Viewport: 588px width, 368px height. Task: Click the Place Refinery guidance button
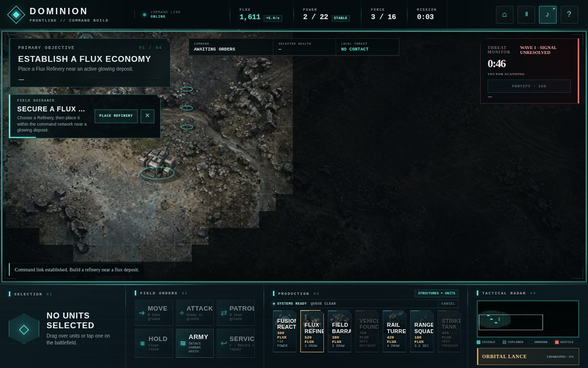coord(116,116)
